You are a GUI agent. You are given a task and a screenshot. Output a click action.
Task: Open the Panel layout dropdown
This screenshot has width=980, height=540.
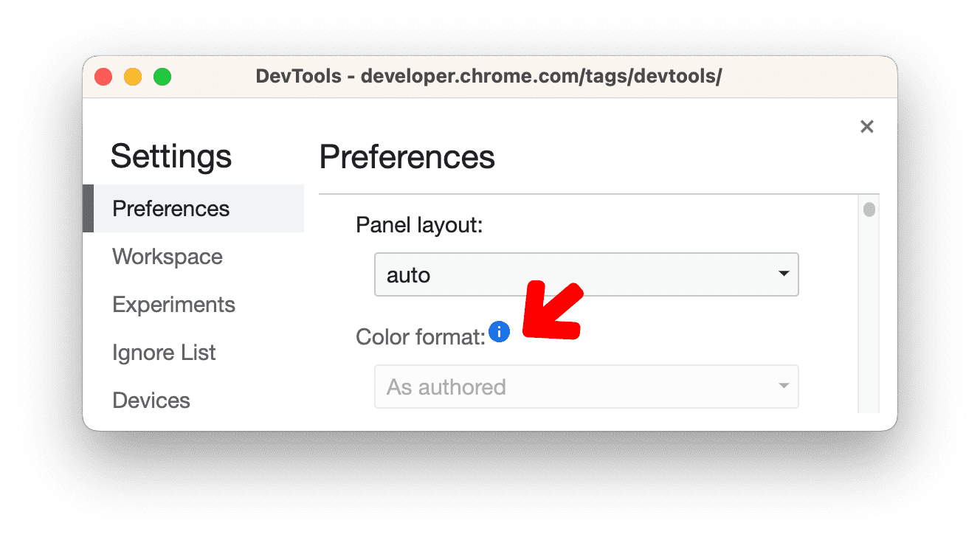(586, 274)
